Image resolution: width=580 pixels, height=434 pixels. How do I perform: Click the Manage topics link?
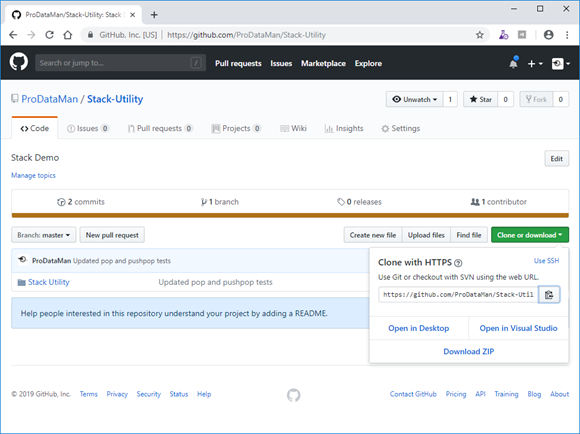pos(33,175)
